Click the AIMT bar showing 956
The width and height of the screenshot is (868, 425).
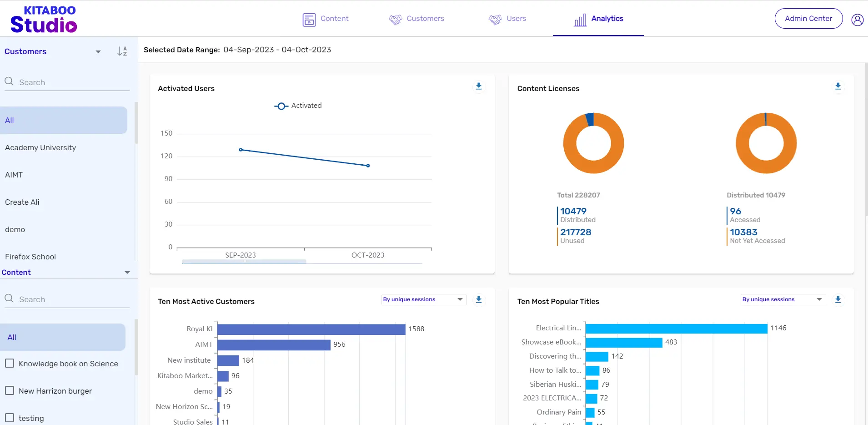(x=274, y=344)
